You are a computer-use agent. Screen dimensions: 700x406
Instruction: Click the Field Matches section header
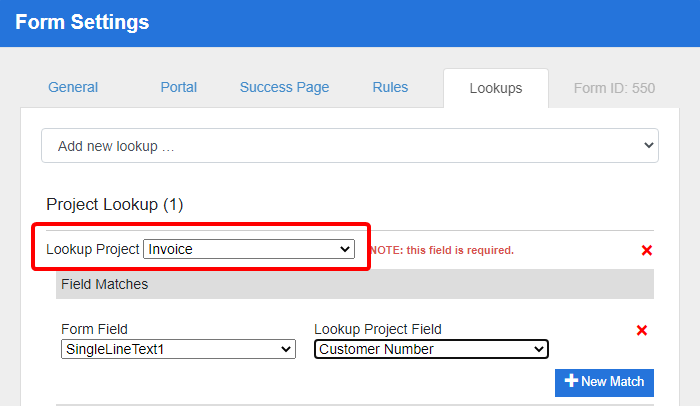[104, 284]
